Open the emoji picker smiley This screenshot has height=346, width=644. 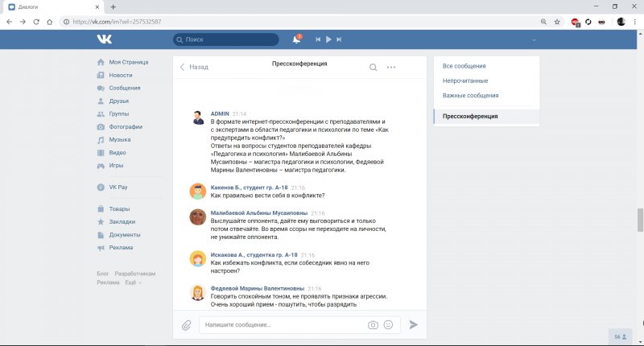coord(388,325)
